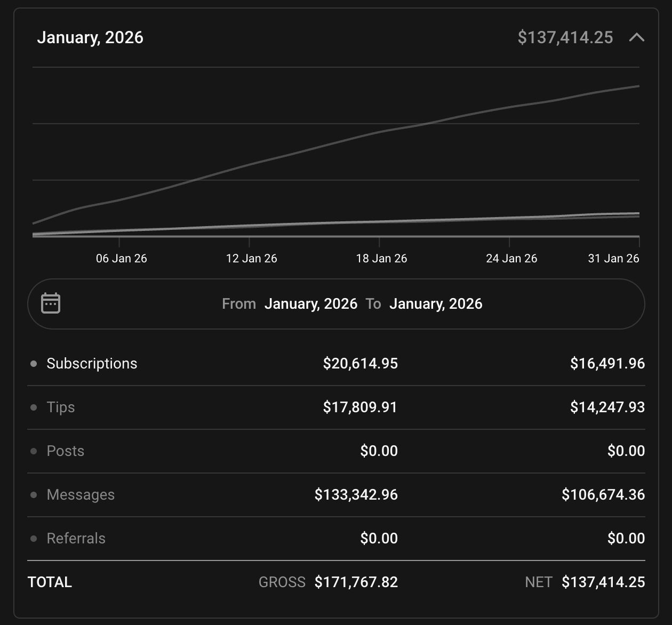The image size is (672, 625).
Task: Toggle Tips series bullet in legend
Action: coord(34,407)
